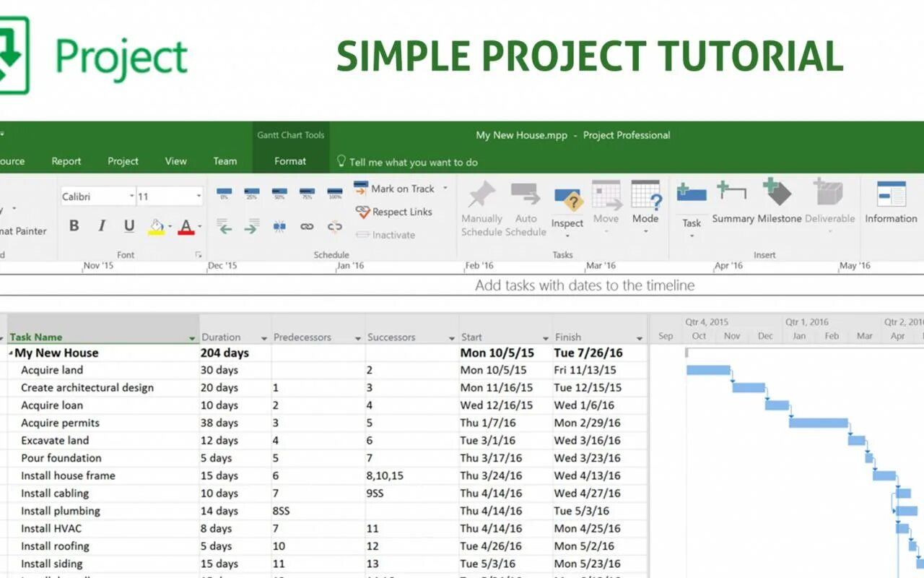Mark task 25% complete
This screenshot has width=924, height=578.
pyautogui.click(x=252, y=193)
